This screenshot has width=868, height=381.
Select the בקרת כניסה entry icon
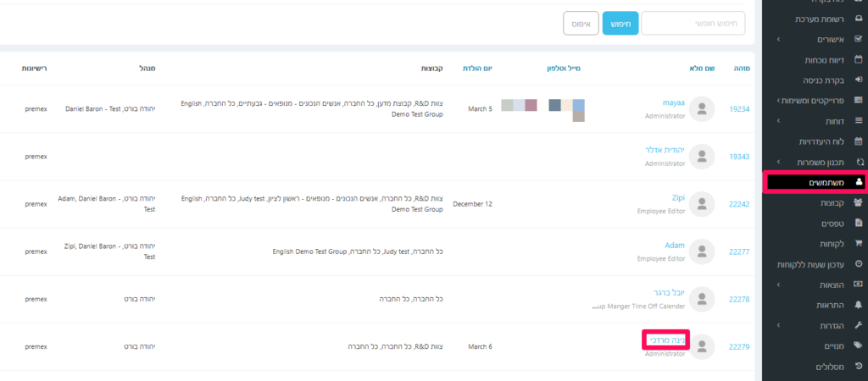[x=858, y=80]
